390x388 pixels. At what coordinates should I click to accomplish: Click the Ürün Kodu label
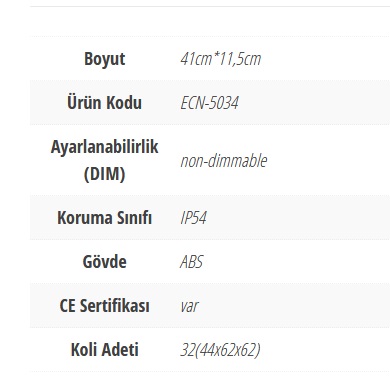(104, 103)
